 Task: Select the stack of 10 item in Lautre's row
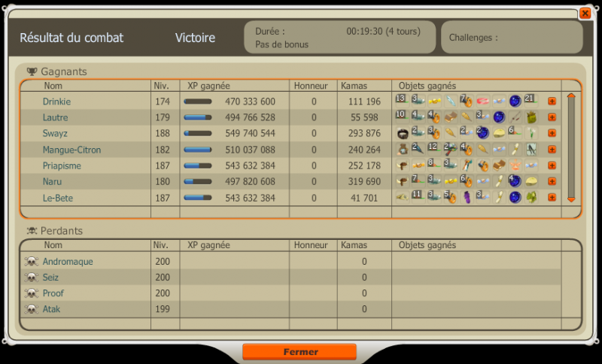402,117
